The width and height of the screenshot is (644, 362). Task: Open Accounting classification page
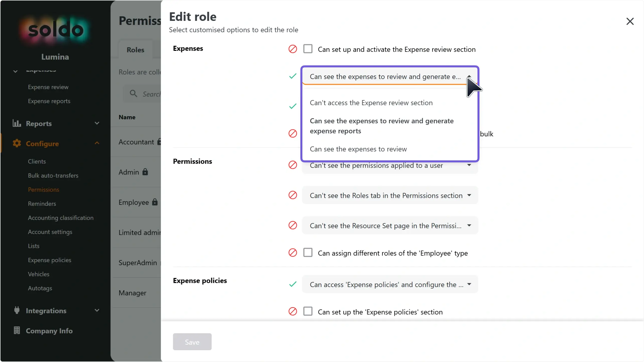(x=61, y=218)
